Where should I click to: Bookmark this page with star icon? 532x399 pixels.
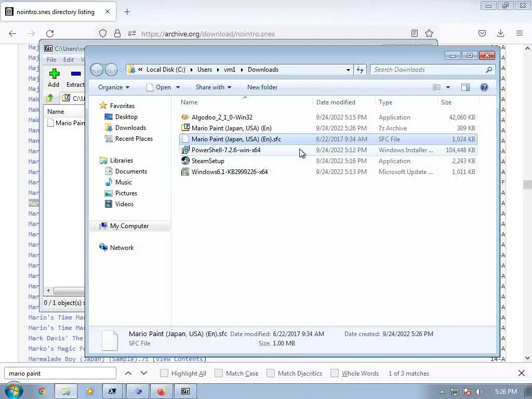coord(429,33)
